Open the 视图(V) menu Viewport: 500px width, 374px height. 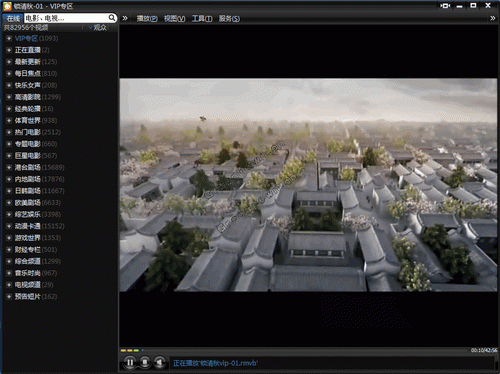[x=175, y=19]
